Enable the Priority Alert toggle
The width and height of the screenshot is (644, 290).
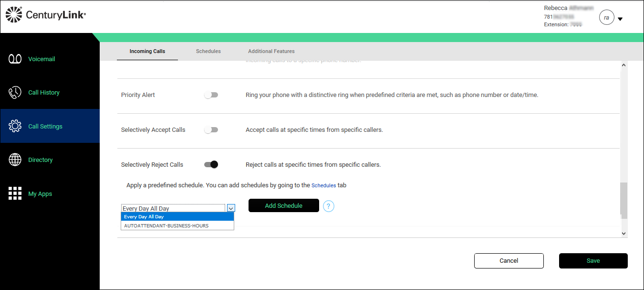click(211, 95)
